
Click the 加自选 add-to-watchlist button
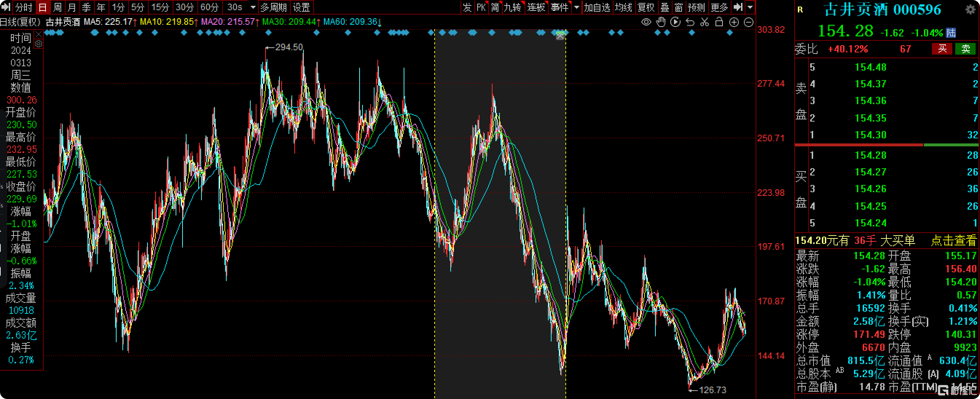coord(596,7)
